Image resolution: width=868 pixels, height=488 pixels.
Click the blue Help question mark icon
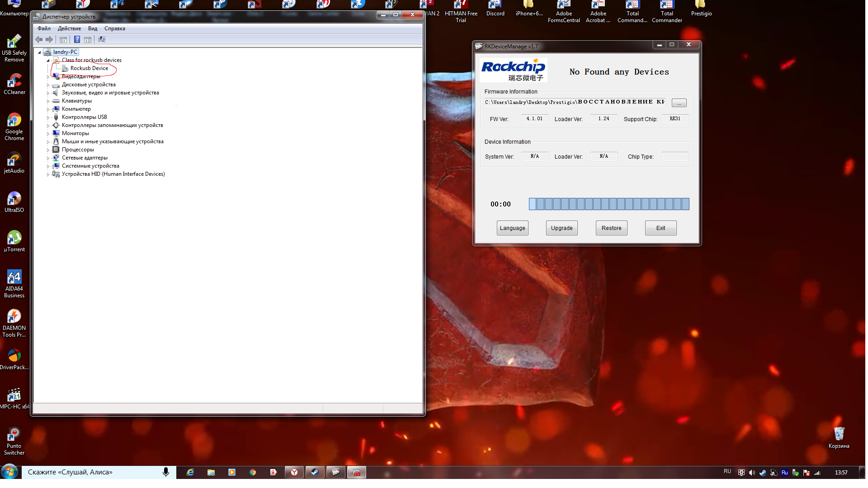(77, 40)
